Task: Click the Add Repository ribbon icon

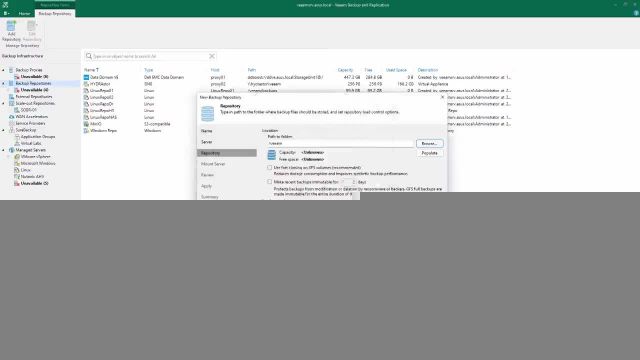Action: 11,31
